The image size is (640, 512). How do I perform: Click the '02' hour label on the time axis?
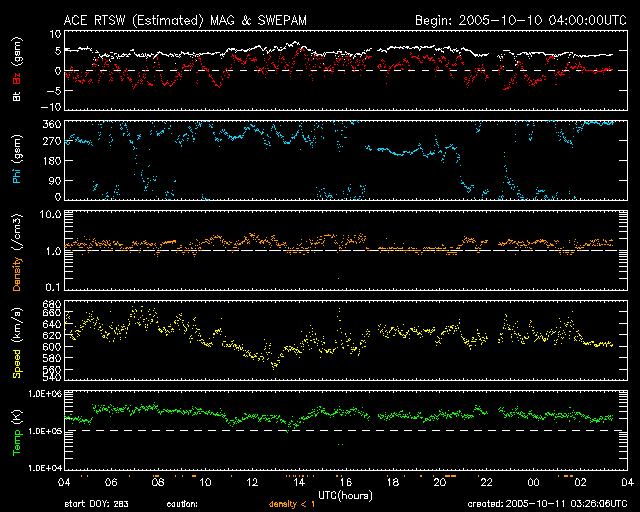tap(581, 483)
